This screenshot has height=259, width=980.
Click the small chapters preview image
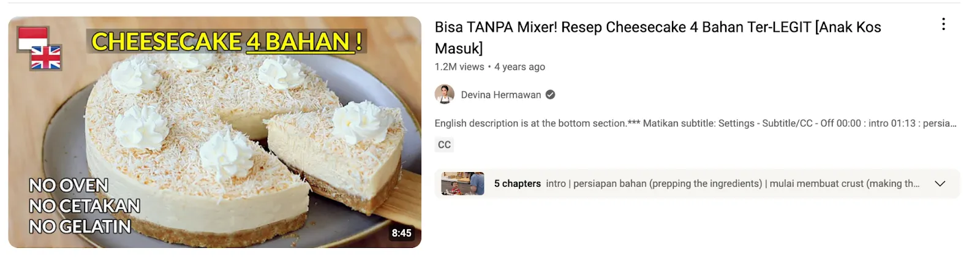462,184
